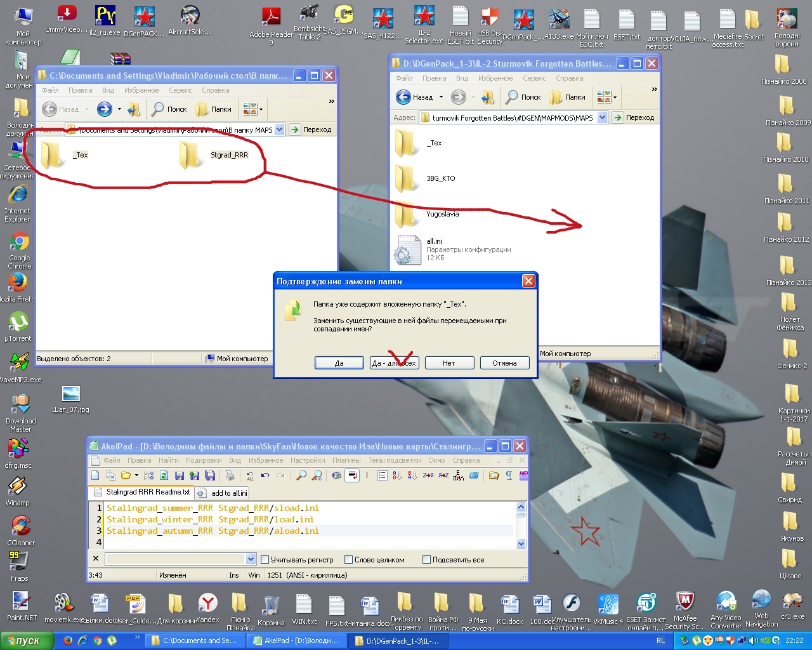Go forward in the left Explorer window

[105, 109]
